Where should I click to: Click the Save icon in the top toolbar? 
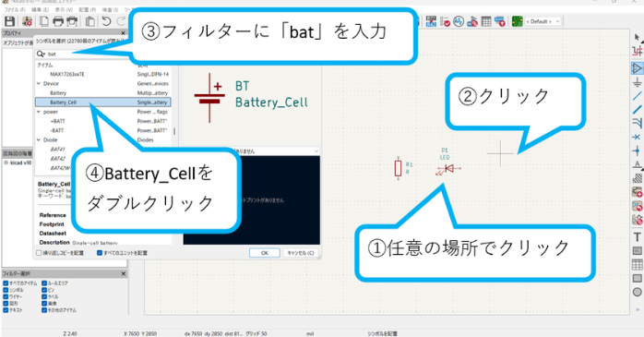(10, 21)
